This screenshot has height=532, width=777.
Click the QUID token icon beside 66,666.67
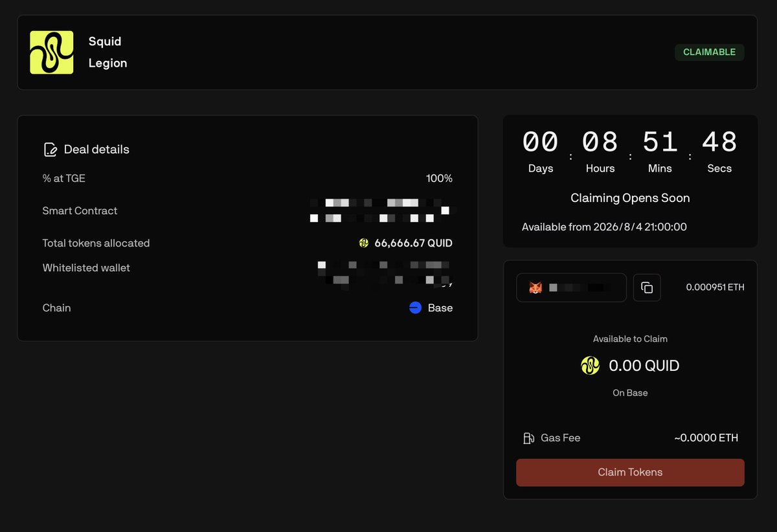[364, 243]
